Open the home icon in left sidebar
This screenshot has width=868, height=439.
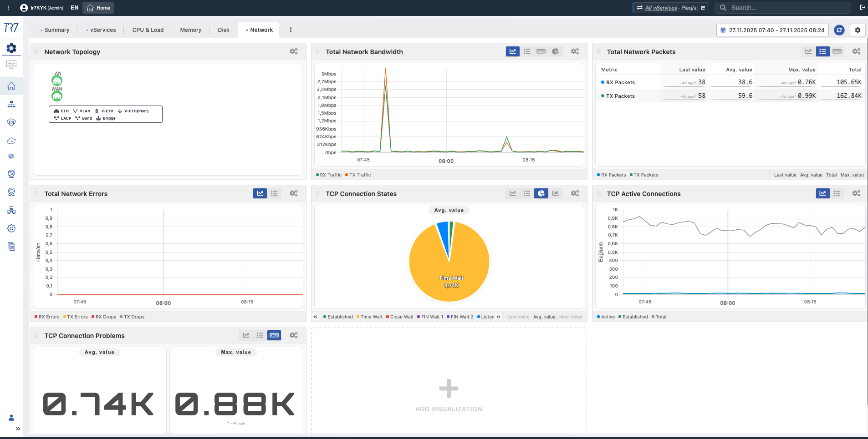(x=11, y=86)
